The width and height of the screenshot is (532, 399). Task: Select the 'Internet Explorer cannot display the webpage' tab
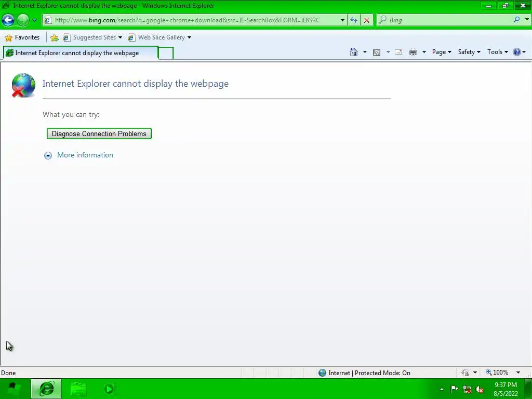coord(81,53)
